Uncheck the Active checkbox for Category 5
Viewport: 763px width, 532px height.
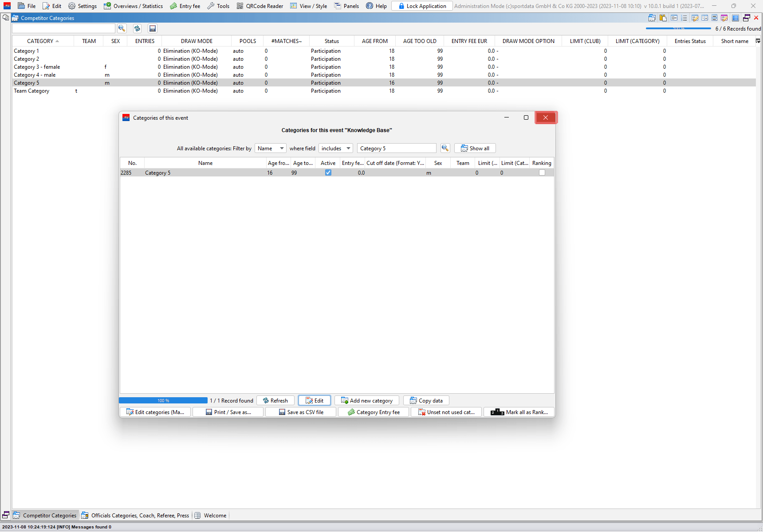(328, 173)
